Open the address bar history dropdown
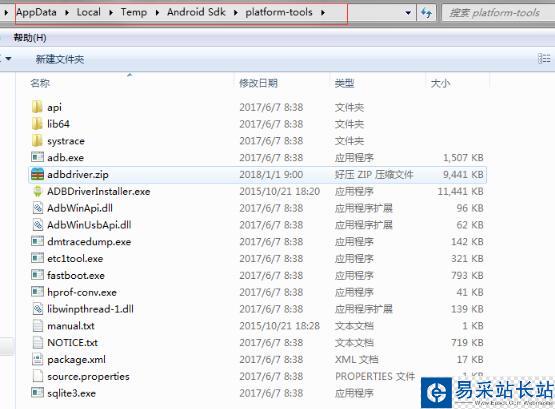This screenshot has width=555, height=409. coord(408,13)
